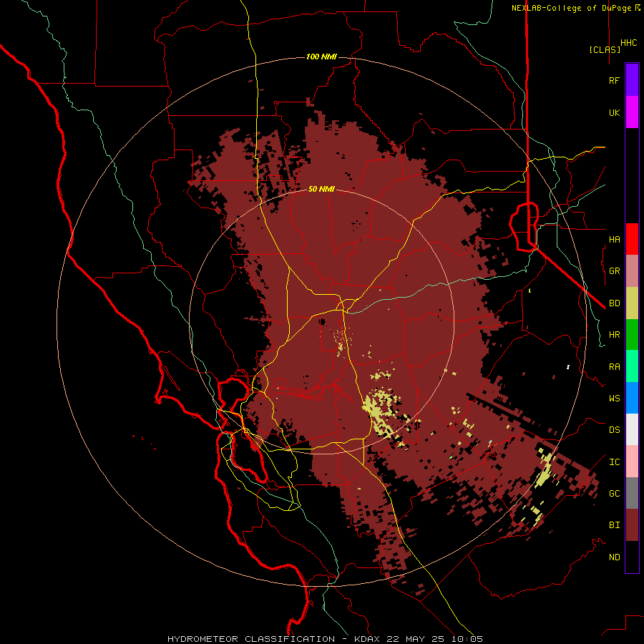Image resolution: width=644 pixels, height=644 pixels.
Task: Click the GR pink legend swatch
Action: coord(632,270)
